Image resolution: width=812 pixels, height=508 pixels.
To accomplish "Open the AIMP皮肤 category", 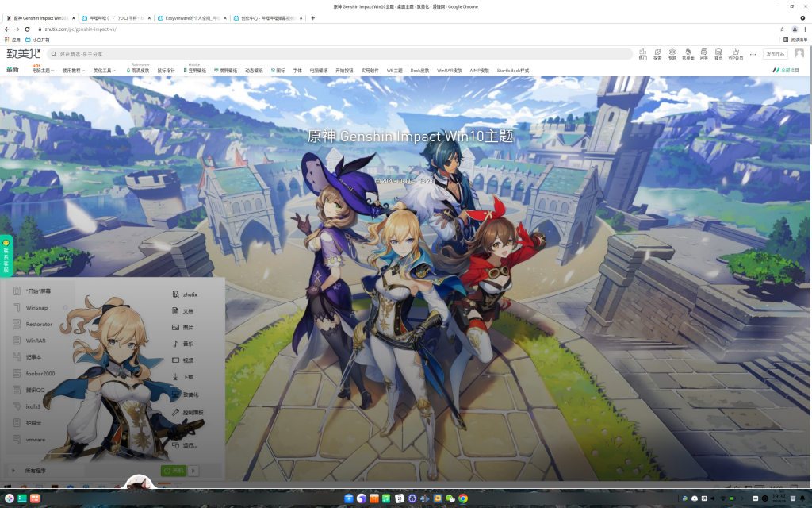I will click(x=480, y=71).
